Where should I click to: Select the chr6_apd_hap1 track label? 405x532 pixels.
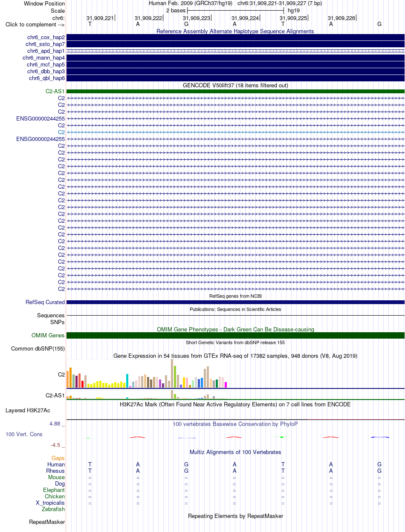coord(45,51)
